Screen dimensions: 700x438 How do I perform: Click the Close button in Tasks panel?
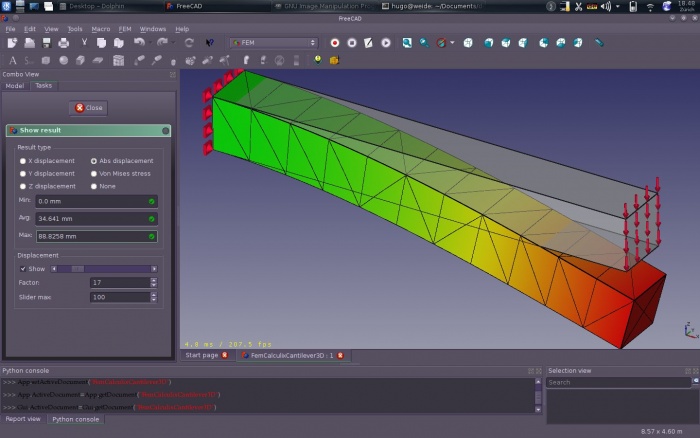click(x=88, y=108)
